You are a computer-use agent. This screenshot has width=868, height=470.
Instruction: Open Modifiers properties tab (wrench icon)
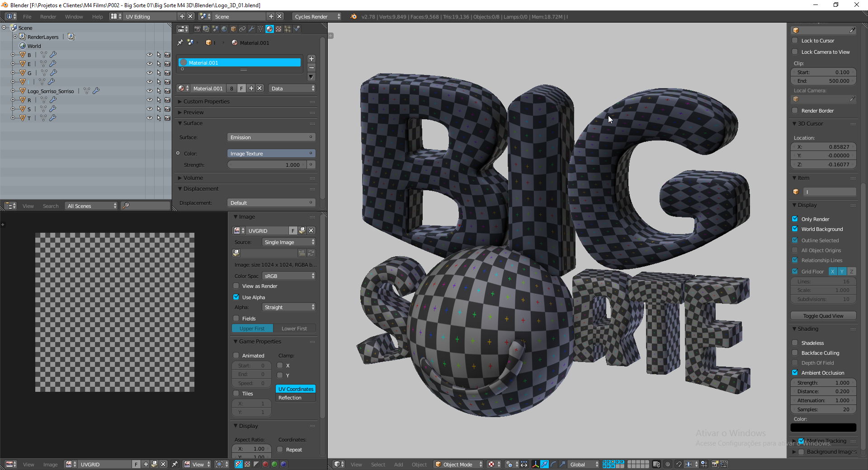coord(251,29)
